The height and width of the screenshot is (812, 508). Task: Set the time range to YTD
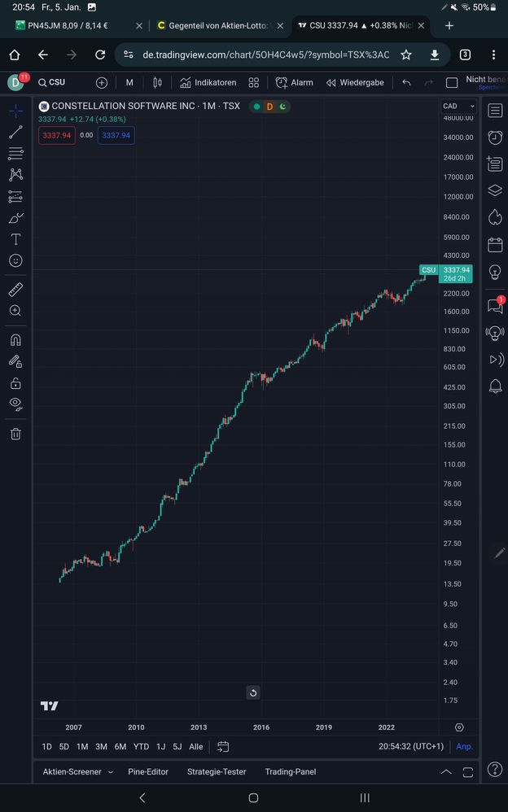[141, 747]
